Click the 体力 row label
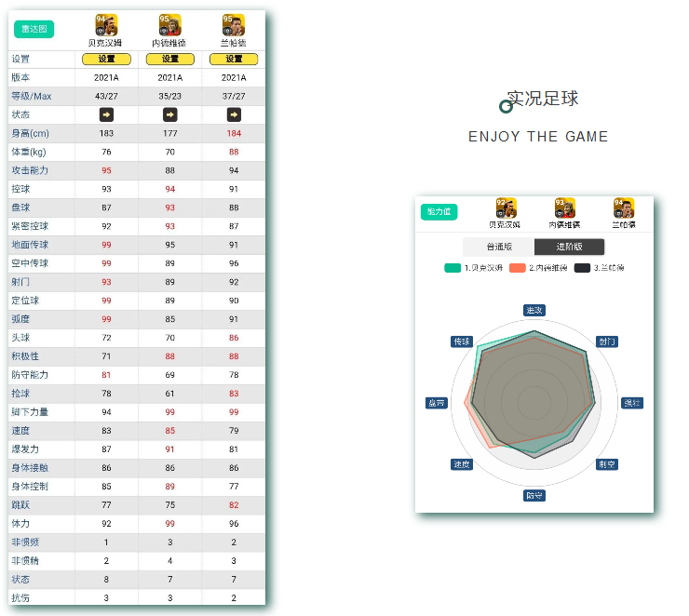The width and height of the screenshot is (689, 616). click(20, 524)
